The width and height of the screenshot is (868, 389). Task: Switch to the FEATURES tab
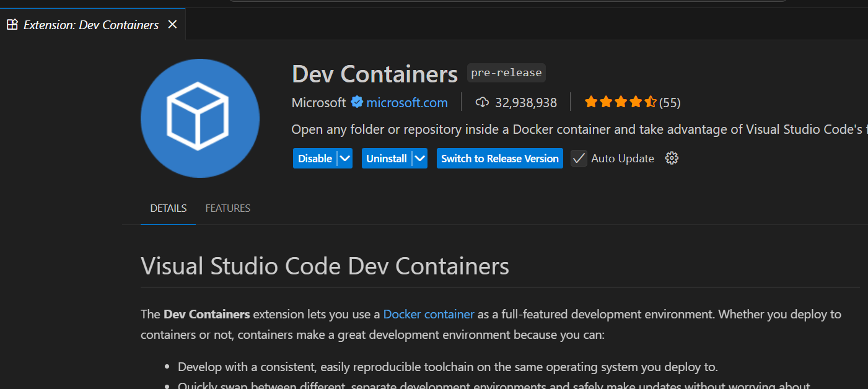tap(228, 208)
